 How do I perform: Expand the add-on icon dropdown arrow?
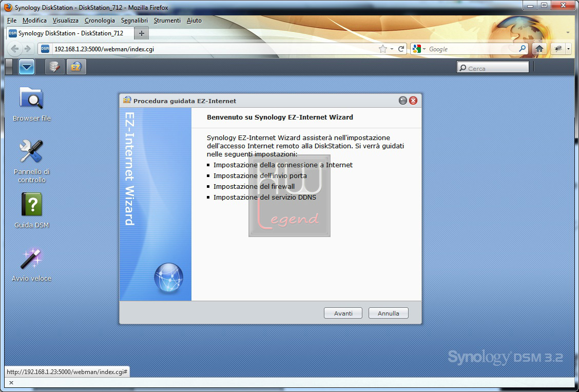coord(568,49)
